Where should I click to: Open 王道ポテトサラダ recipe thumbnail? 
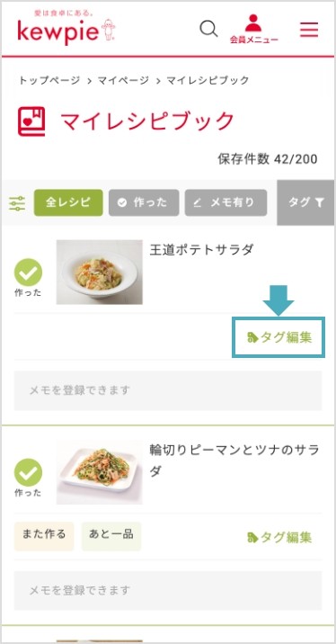(100, 272)
